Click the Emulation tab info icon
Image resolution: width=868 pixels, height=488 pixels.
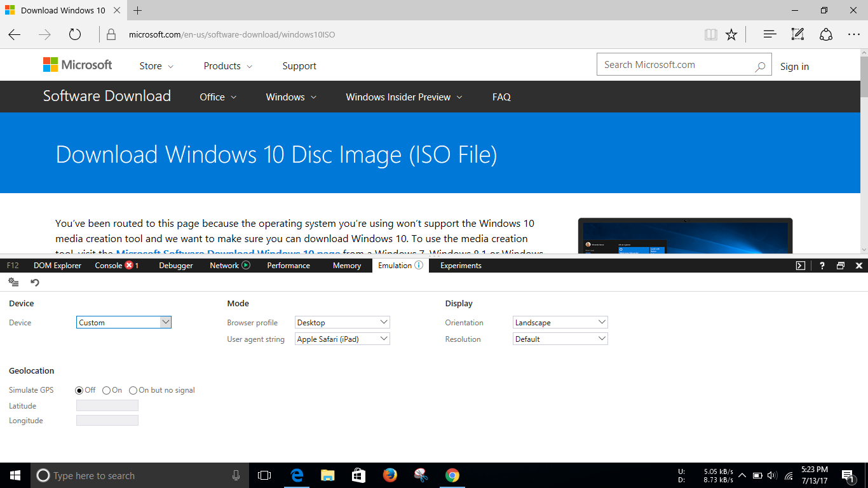coord(419,265)
